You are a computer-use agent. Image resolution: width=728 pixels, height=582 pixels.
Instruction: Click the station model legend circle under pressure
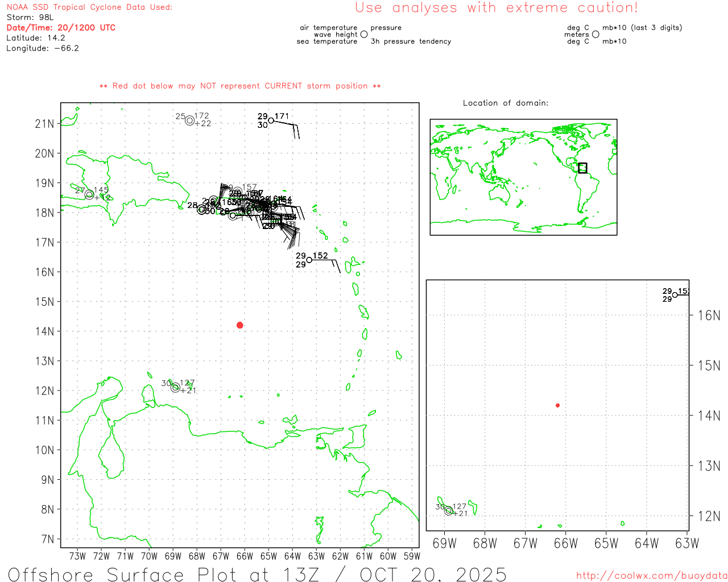[x=364, y=34]
